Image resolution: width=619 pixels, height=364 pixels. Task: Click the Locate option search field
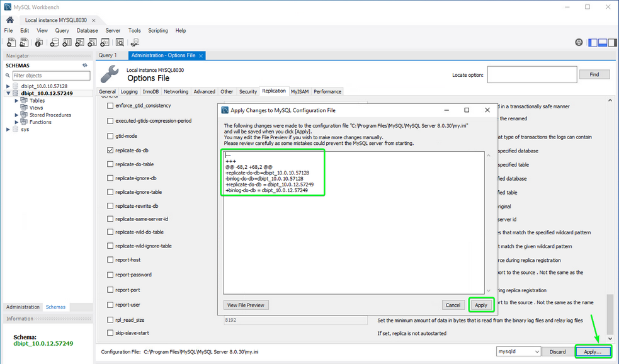[531, 74]
